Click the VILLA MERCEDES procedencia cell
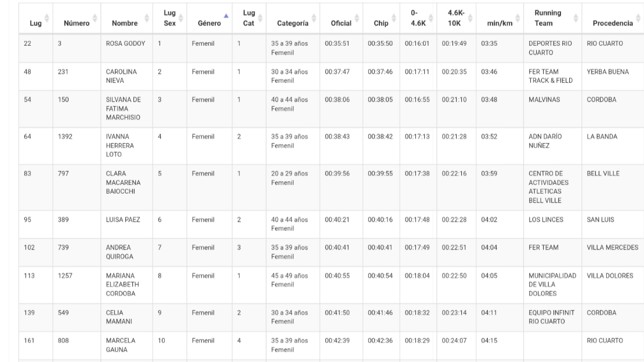 [613, 248]
